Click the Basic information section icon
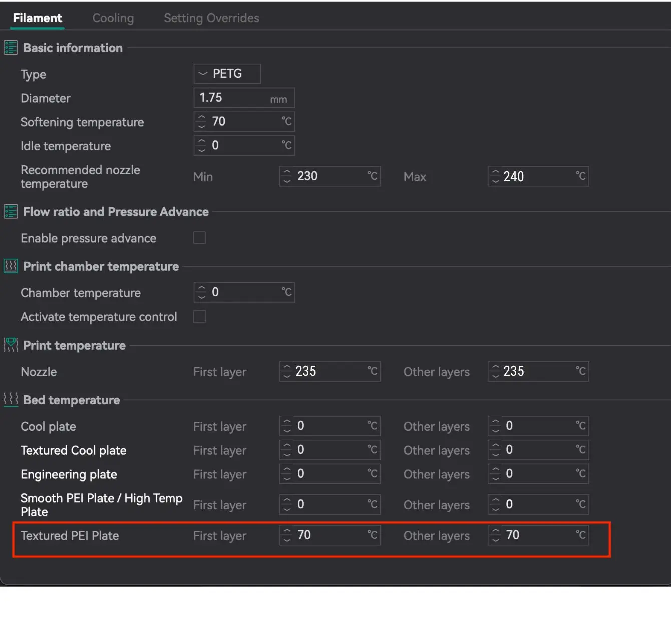The width and height of the screenshot is (671, 644). (x=11, y=48)
